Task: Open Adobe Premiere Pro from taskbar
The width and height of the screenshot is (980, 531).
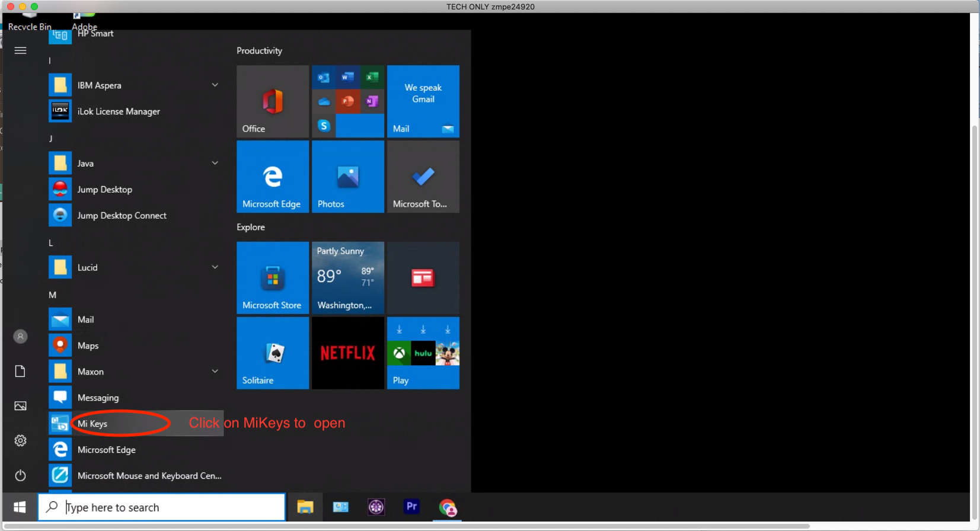Action: [411, 507]
